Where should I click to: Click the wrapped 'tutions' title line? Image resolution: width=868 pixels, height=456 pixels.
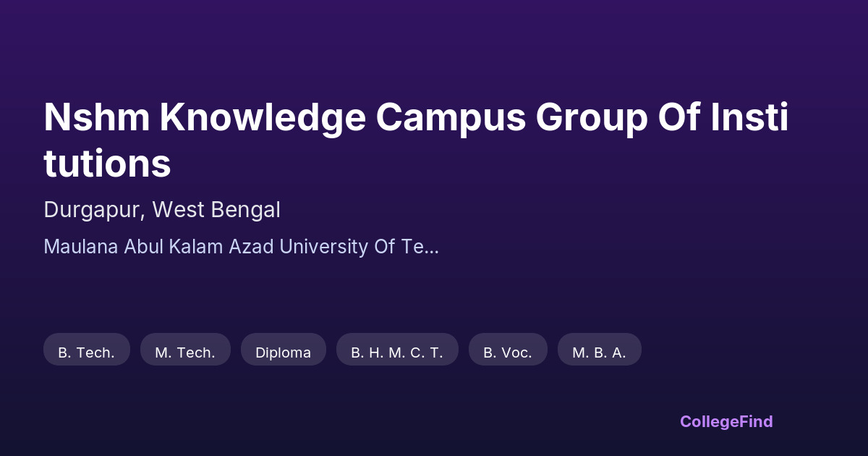107,164
